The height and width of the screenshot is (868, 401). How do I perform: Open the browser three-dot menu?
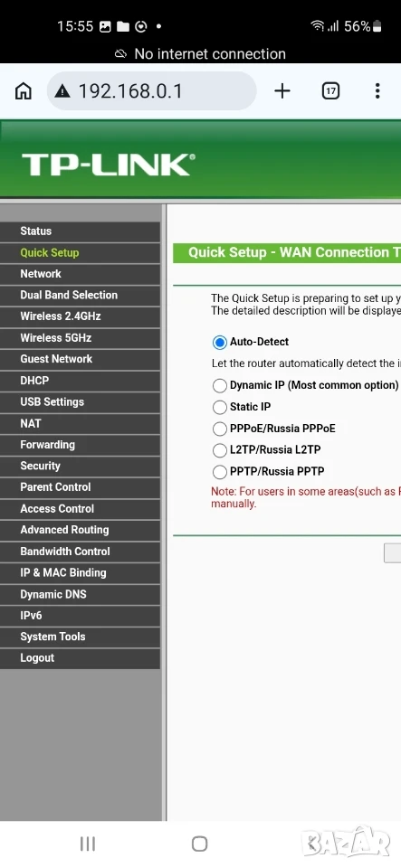tap(377, 90)
